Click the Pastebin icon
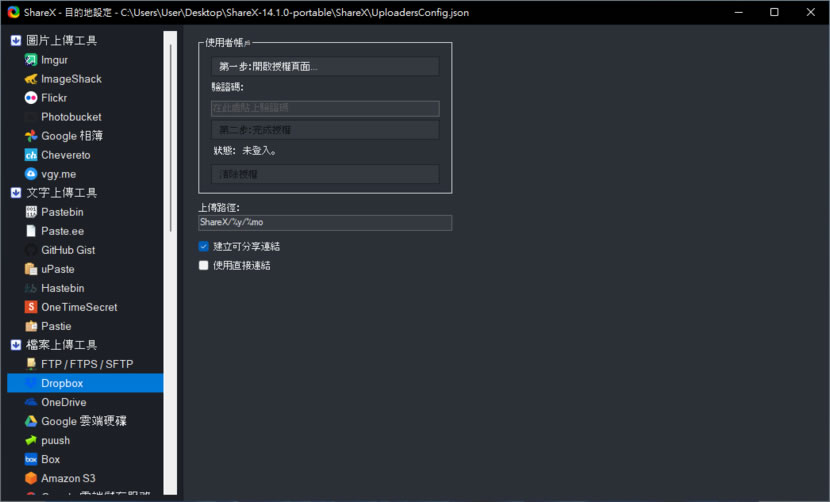This screenshot has height=502, width=830. (31, 212)
